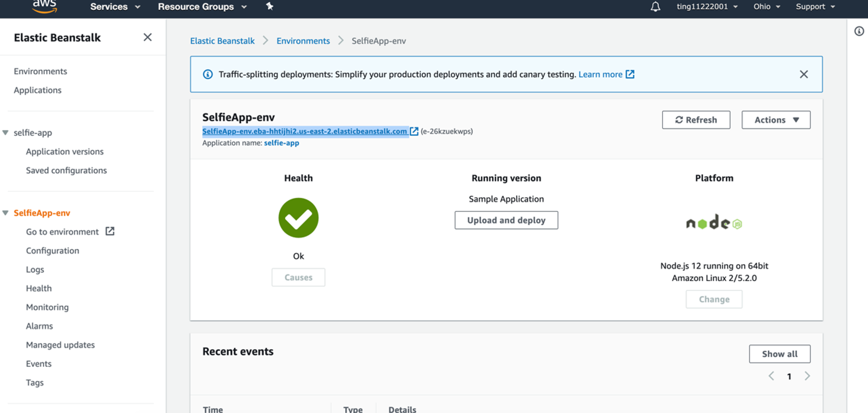Open the environment URL external link icon
Screen dimensions: 868x413
pyautogui.click(x=414, y=131)
